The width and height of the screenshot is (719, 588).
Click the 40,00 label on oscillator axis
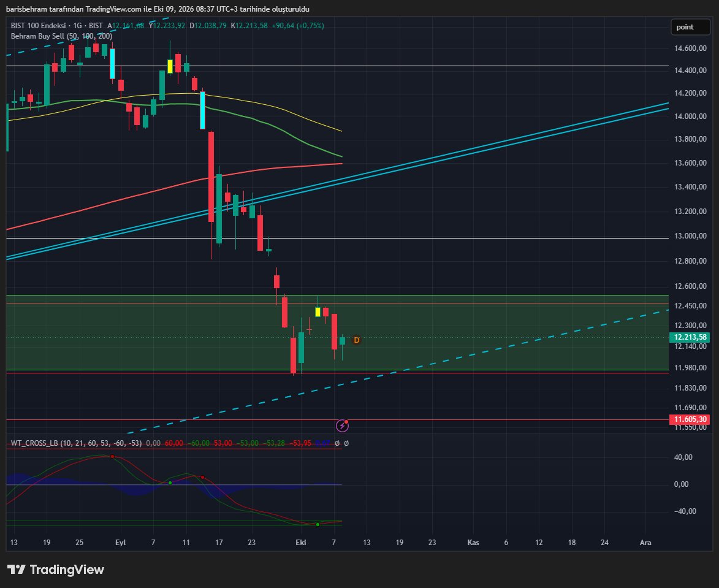(x=683, y=457)
